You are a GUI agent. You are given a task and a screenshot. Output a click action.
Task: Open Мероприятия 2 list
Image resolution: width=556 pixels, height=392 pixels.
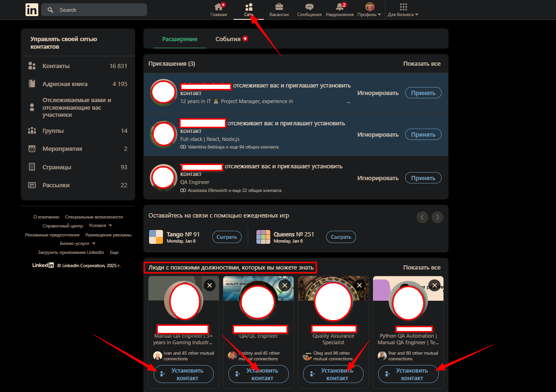[x=78, y=148]
